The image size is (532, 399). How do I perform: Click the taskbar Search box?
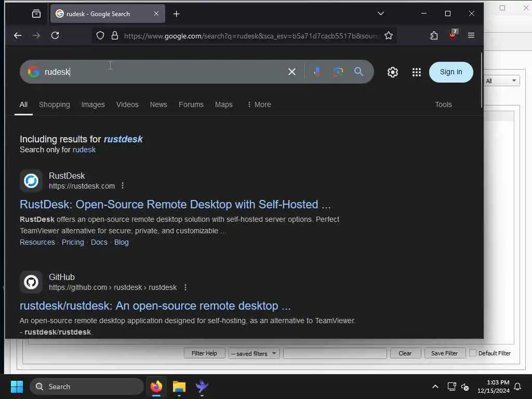[86, 387]
